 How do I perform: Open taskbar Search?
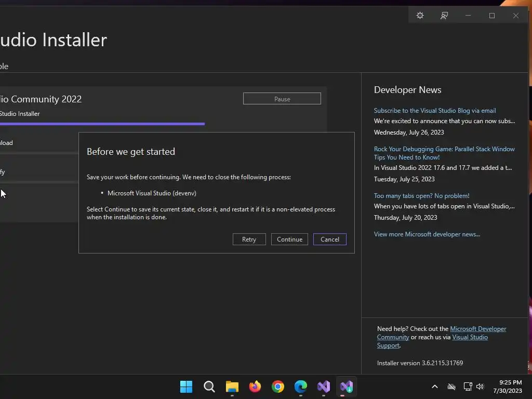coord(209,387)
